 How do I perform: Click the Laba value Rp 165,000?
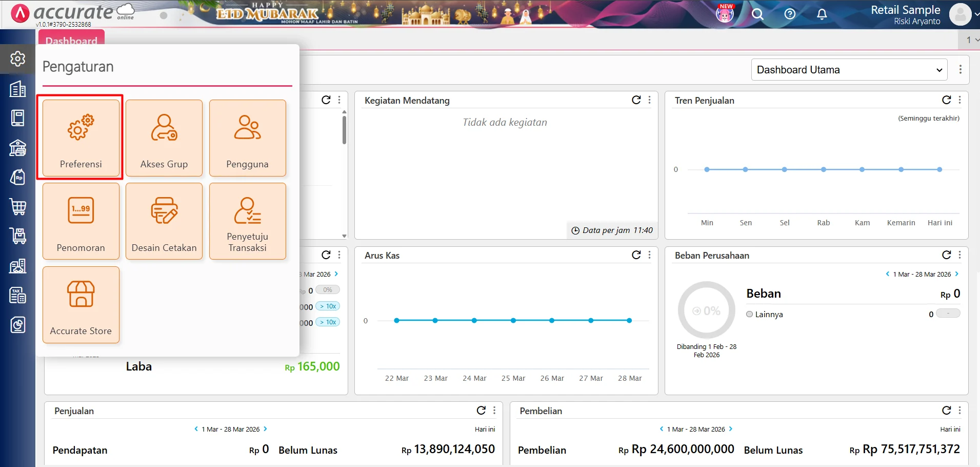tap(312, 366)
